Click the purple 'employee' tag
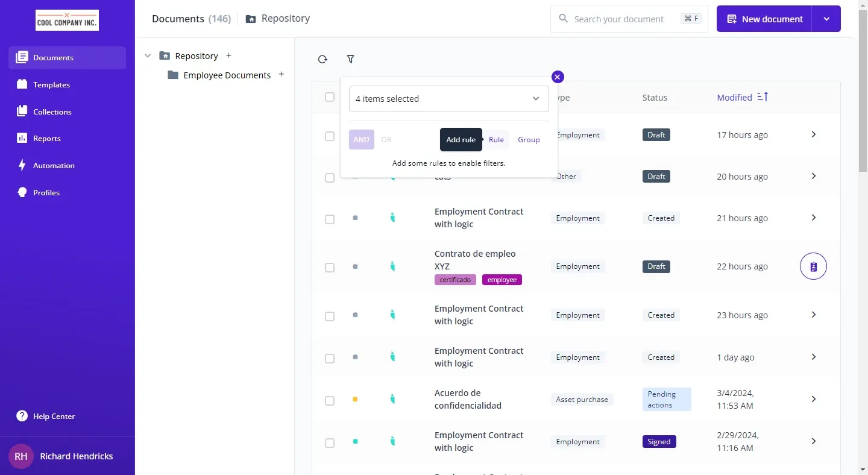This screenshot has height=475, width=868. click(x=502, y=280)
